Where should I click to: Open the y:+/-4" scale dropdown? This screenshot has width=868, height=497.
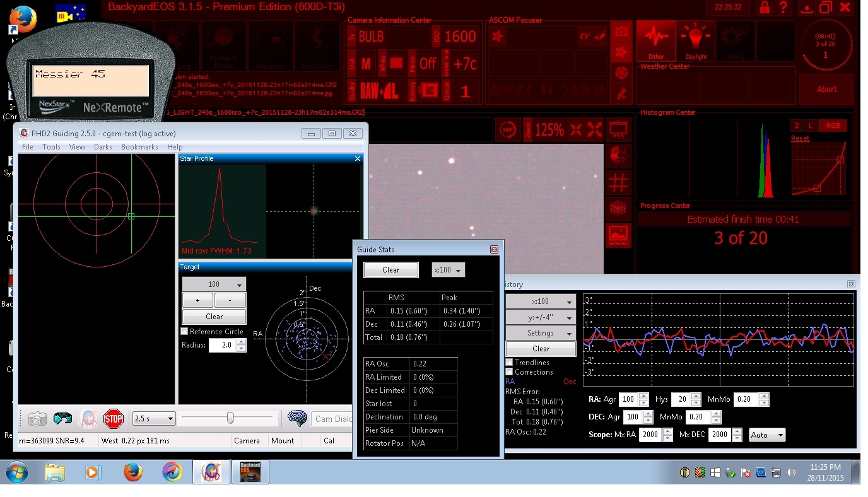(541, 317)
